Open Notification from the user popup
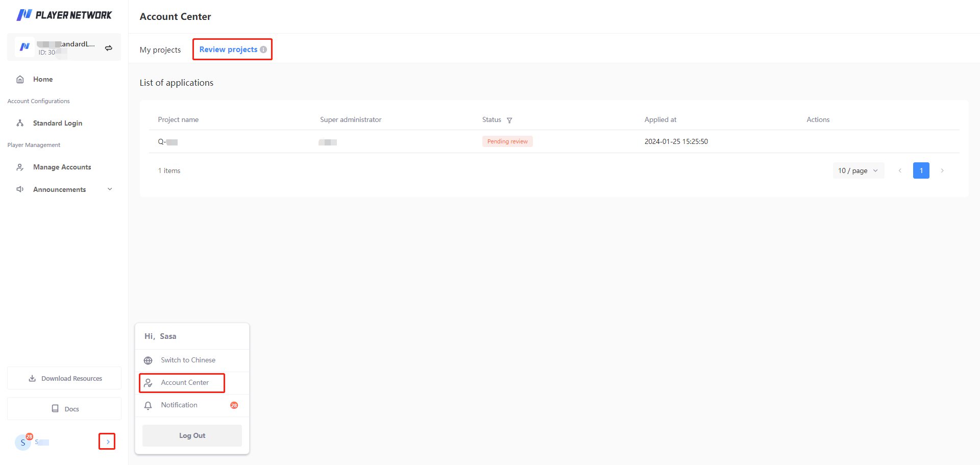Screen dimensions: 980x465 (x=179, y=405)
